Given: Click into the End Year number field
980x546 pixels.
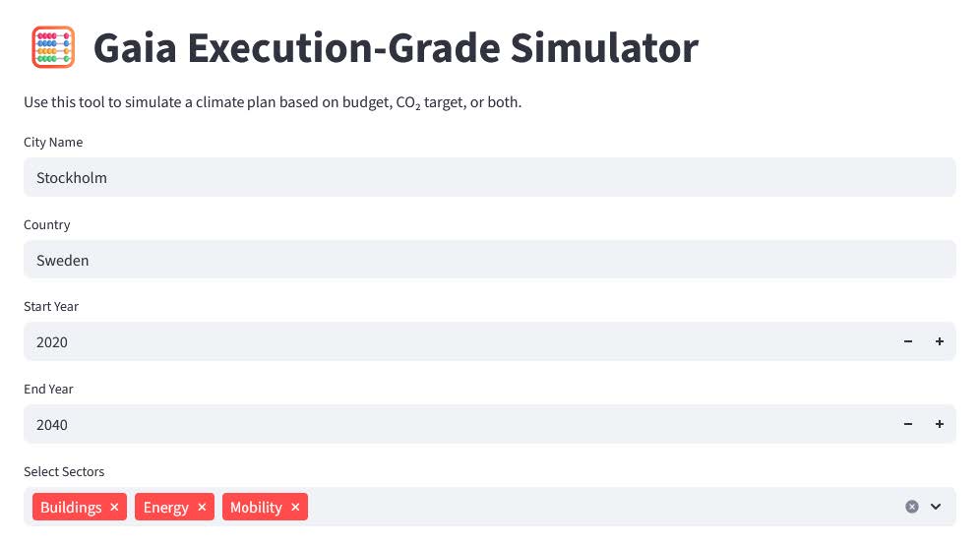Looking at the screenshot, I should coord(453,425).
